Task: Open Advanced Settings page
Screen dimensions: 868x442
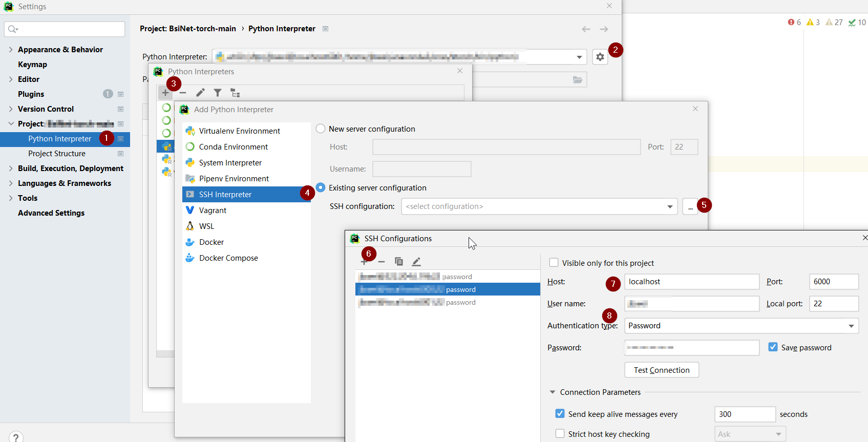Action: [51, 213]
